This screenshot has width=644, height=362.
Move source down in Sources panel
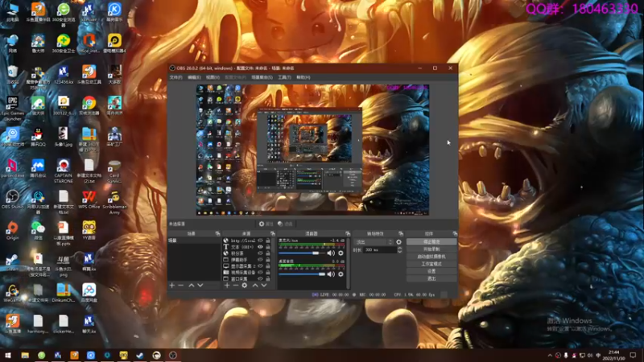pos(264,286)
